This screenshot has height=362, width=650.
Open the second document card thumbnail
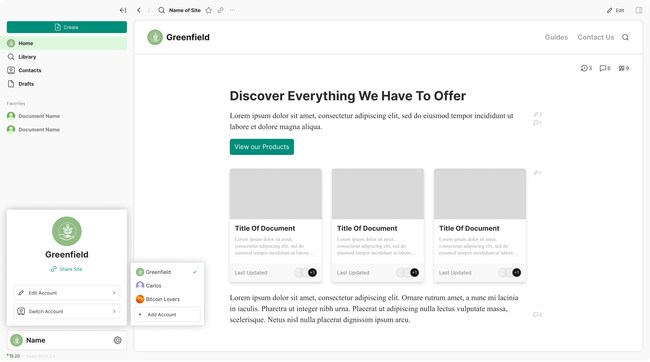[x=378, y=194]
